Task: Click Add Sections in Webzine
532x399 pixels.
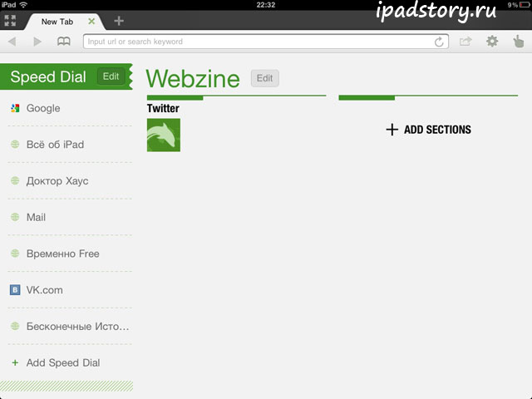Action: pyautogui.click(x=429, y=130)
